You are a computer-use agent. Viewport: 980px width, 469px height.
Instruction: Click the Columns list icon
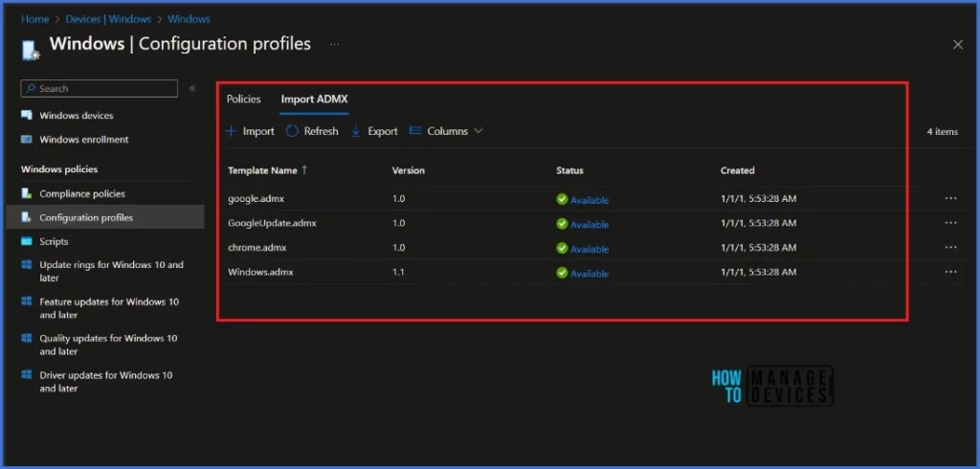[415, 131]
